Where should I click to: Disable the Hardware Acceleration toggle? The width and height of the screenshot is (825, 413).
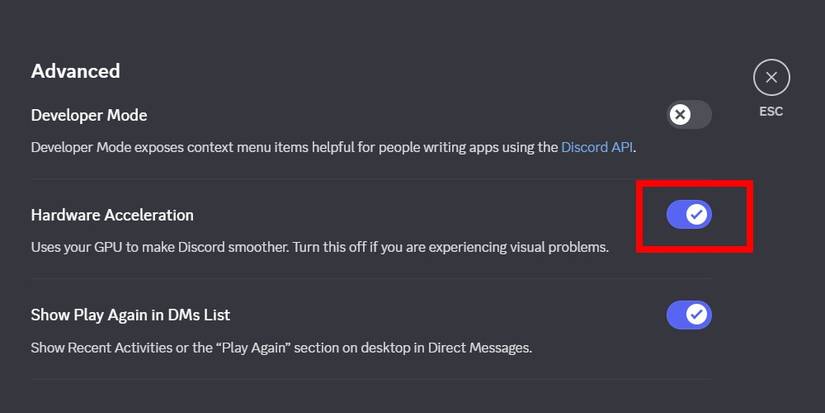pos(689,214)
